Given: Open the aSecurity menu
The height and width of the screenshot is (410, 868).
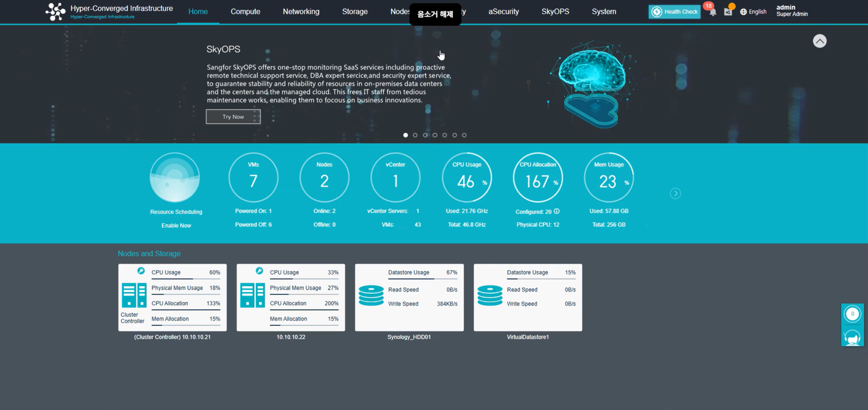Looking at the screenshot, I should pos(503,12).
